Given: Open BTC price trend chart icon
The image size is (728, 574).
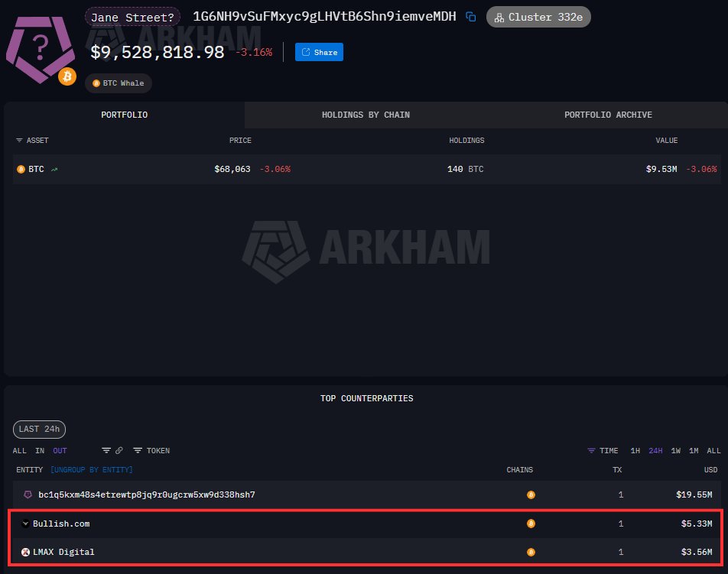Looking at the screenshot, I should [54, 170].
